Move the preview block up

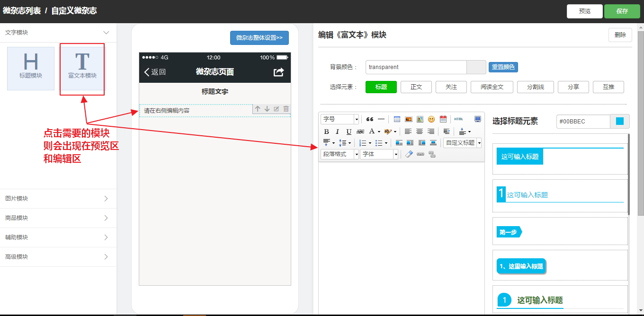(258, 109)
